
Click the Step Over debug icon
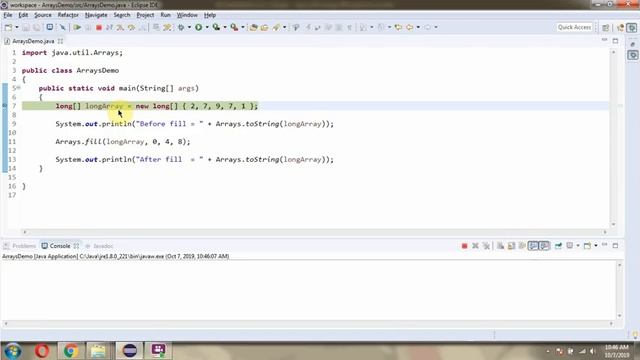coord(131,27)
